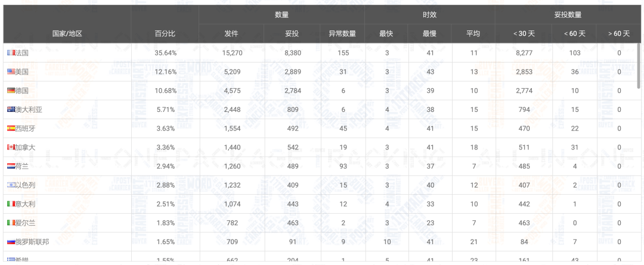Click the 8,380 delivered count cell
Viewport: 644px width, 265px height.
[x=292, y=53]
